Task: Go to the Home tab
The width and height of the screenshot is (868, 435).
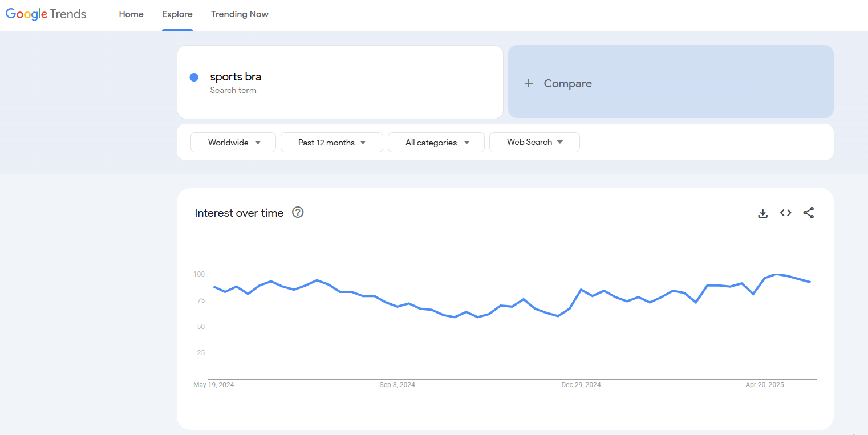Action: coord(131,14)
